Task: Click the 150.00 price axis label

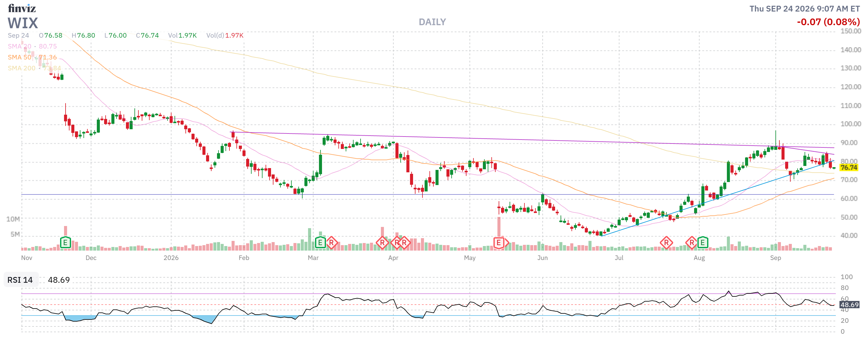Action: click(850, 31)
